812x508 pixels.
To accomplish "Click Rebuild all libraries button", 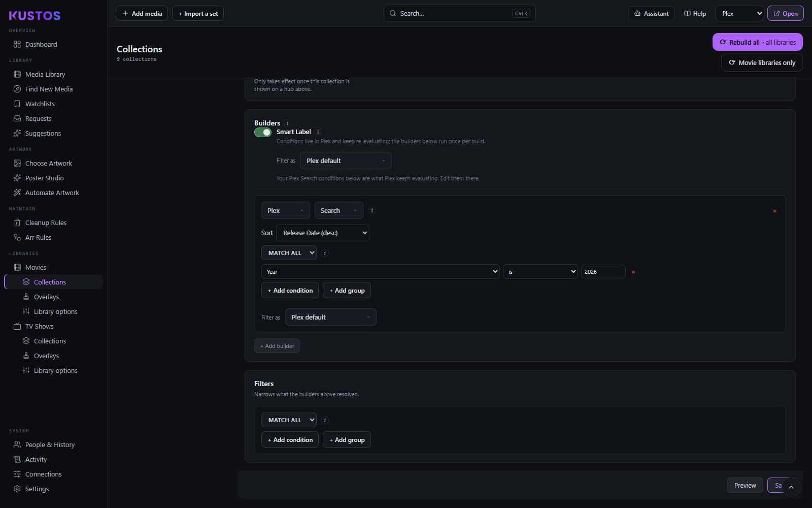I will click(x=757, y=42).
